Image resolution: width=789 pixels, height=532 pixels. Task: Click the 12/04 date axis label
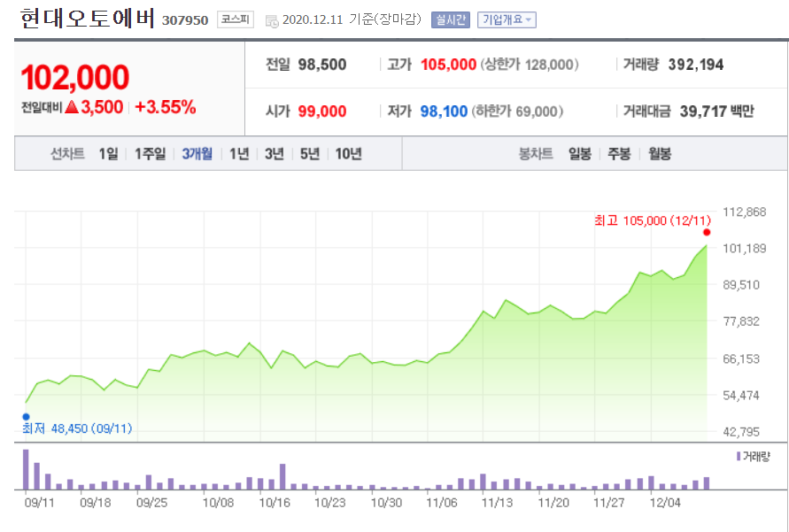click(x=665, y=503)
